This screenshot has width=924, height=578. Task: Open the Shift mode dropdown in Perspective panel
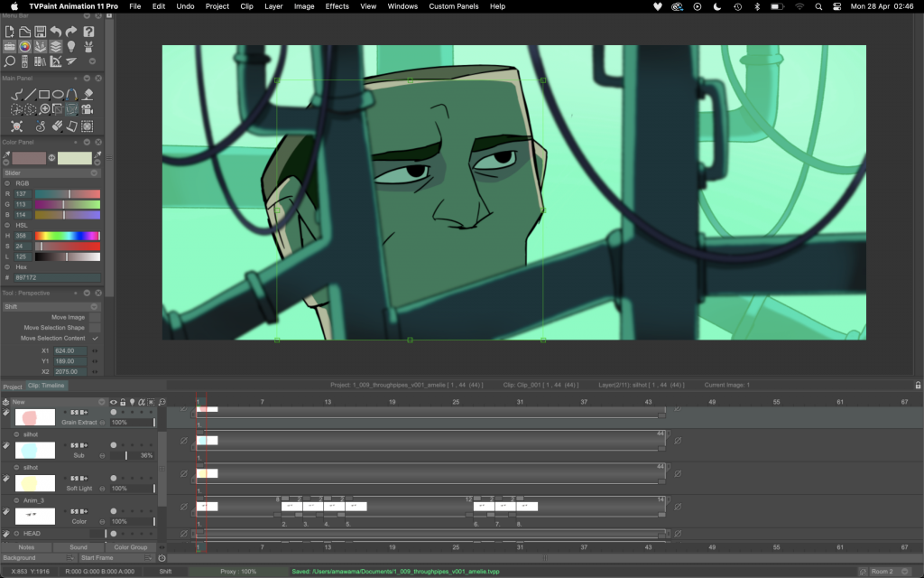(51, 307)
